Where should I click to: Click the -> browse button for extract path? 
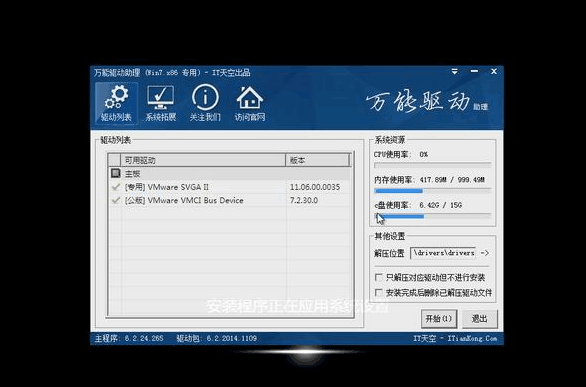click(485, 253)
